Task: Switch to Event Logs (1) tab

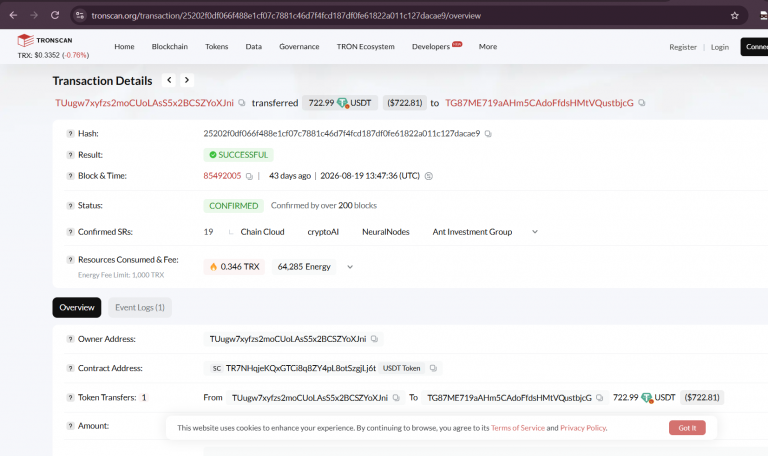Action: 140,308
